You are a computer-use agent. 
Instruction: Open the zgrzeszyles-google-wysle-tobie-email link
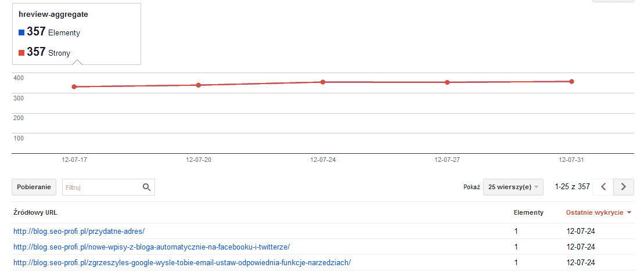coord(182,262)
